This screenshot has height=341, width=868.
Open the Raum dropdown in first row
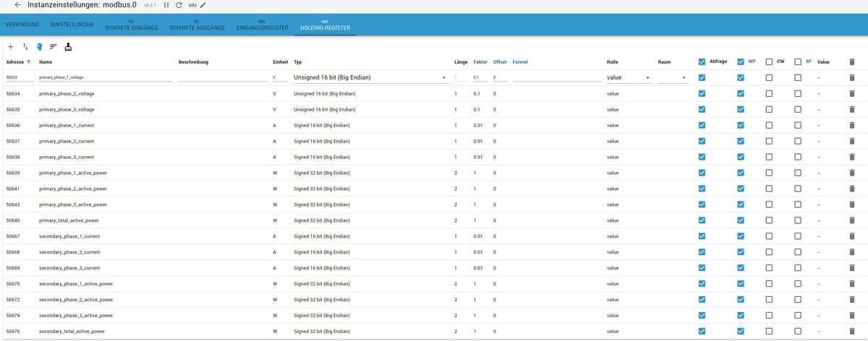pyautogui.click(x=673, y=77)
